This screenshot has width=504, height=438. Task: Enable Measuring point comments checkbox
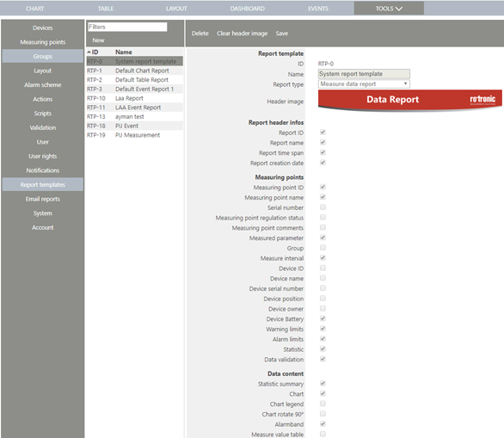coord(323,227)
